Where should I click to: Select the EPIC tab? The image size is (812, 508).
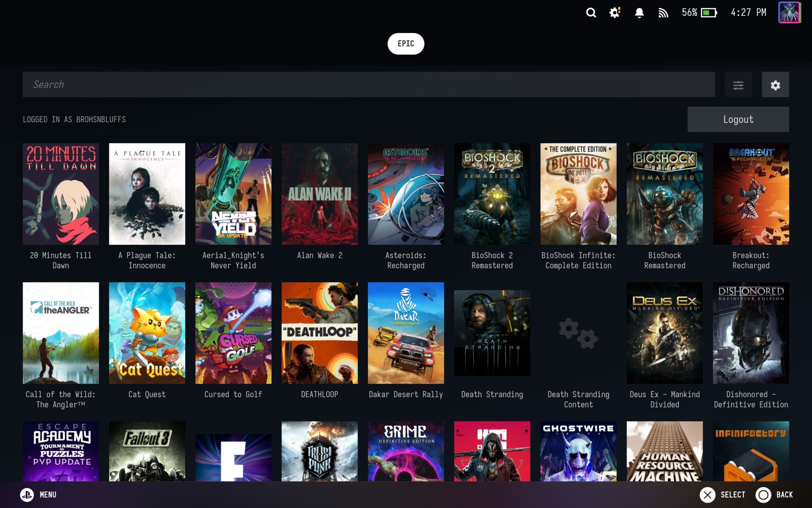click(x=406, y=44)
